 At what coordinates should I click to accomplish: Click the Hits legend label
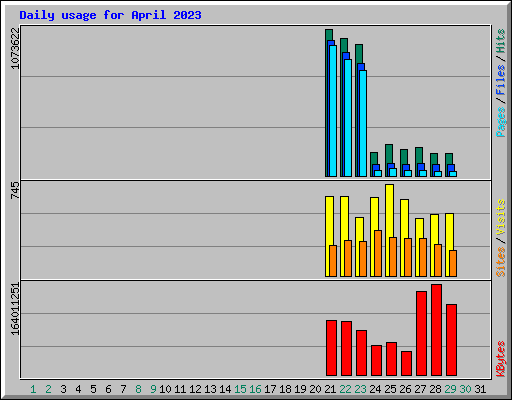[500, 41]
